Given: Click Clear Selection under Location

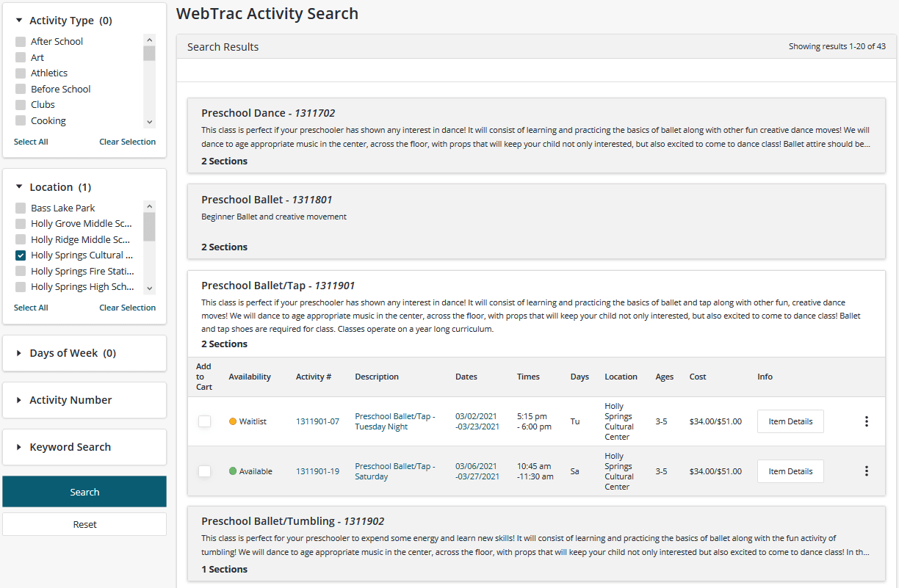Looking at the screenshot, I should pos(127,308).
